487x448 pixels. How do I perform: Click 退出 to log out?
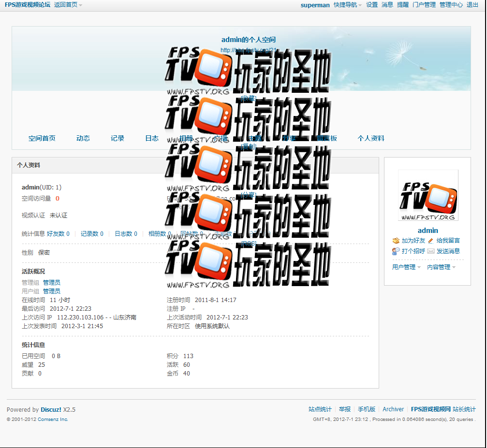[472, 5]
